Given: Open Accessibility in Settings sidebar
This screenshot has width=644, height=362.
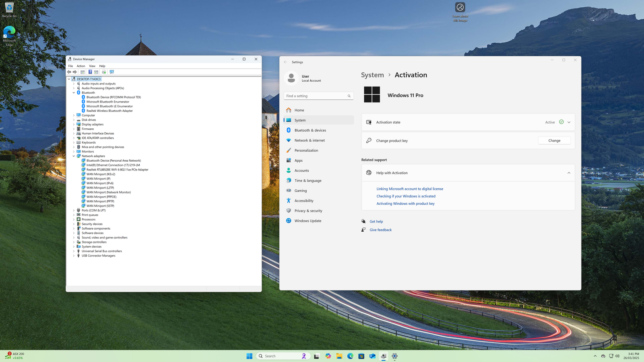Looking at the screenshot, I should click(319, 201).
